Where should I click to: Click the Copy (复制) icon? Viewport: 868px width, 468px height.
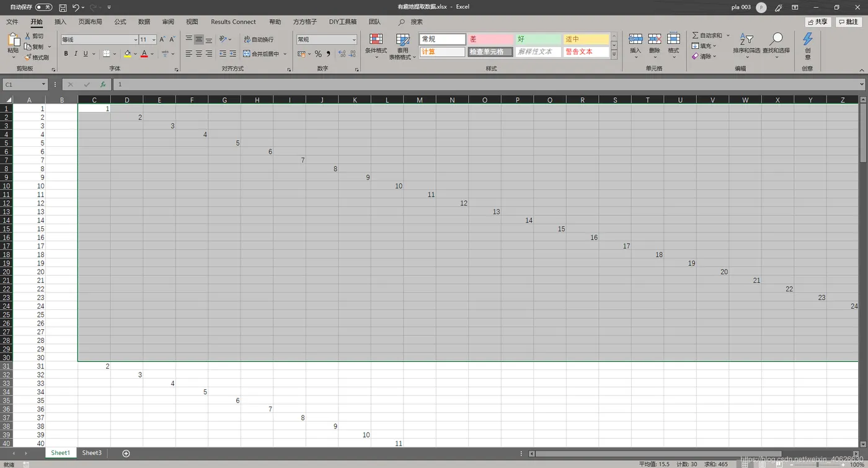[28, 46]
